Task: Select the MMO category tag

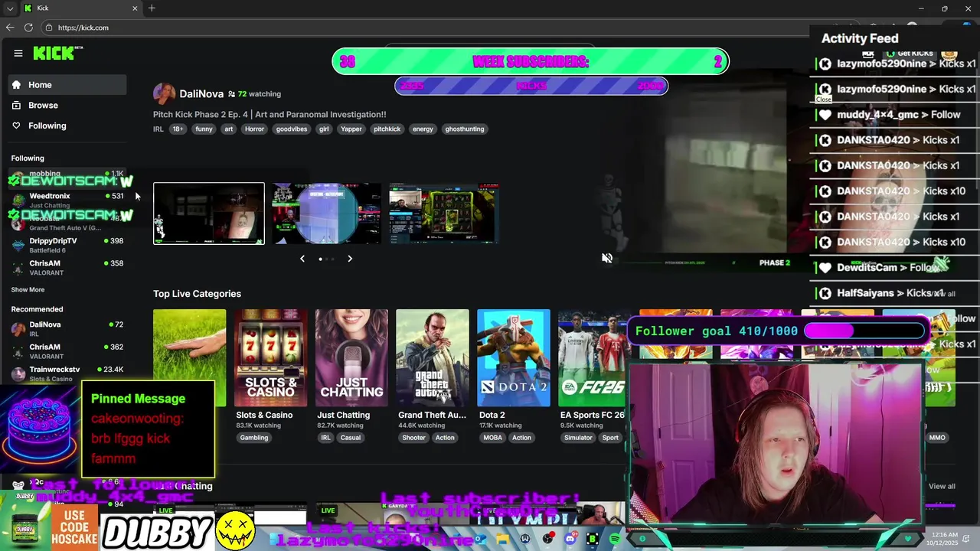Action: 937,438
